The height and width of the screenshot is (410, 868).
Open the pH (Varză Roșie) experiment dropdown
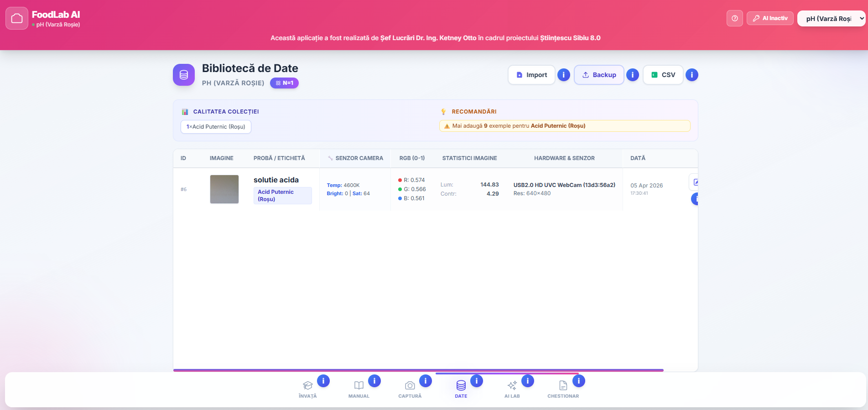tap(831, 19)
